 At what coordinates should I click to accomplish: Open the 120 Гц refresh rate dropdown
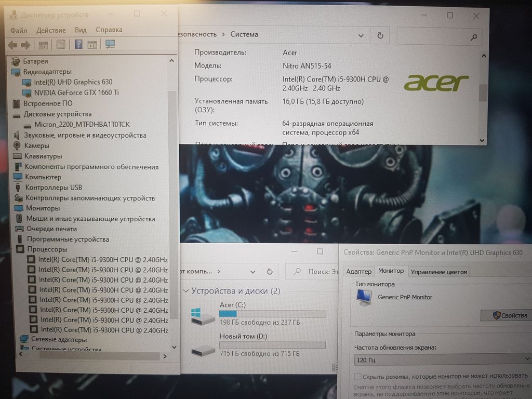click(x=441, y=360)
